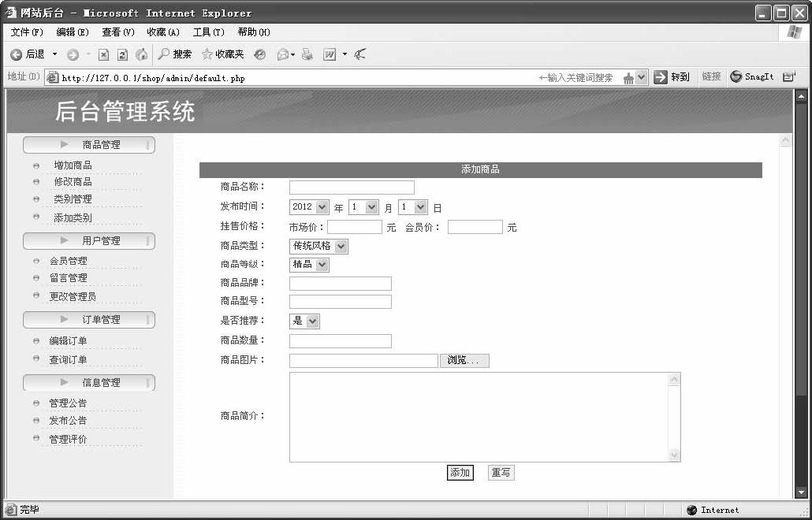Click the Forward arrow icon in toolbar
812x520 pixels.
point(73,54)
